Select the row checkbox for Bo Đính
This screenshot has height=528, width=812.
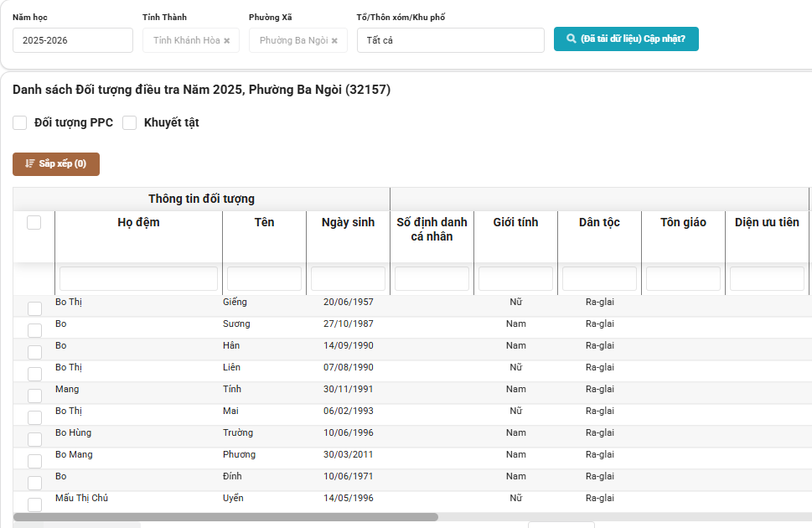click(x=34, y=483)
